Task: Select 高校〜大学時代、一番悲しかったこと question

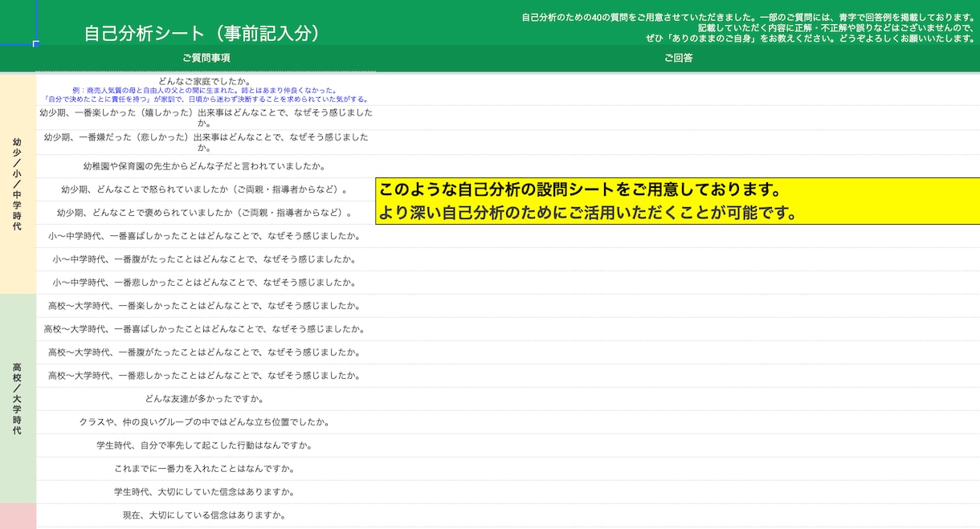Action: [x=206, y=376]
